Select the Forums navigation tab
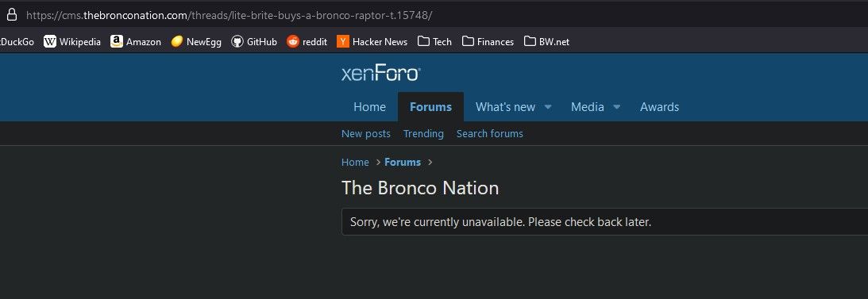 [430, 107]
